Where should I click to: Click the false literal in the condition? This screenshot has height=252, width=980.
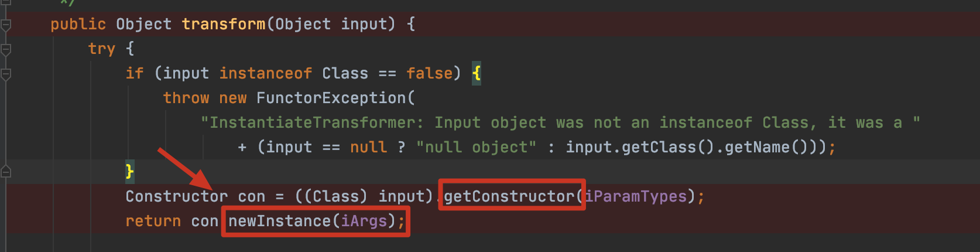pos(429,73)
